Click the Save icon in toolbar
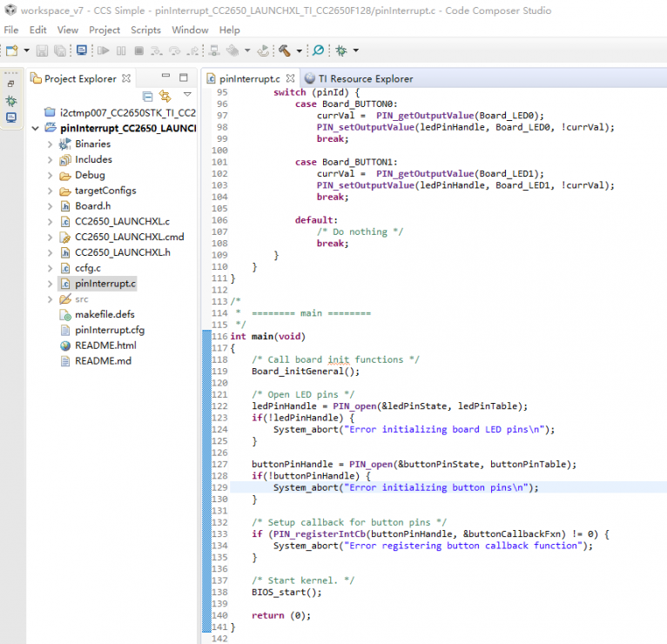The height and width of the screenshot is (644, 667). [x=42, y=51]
